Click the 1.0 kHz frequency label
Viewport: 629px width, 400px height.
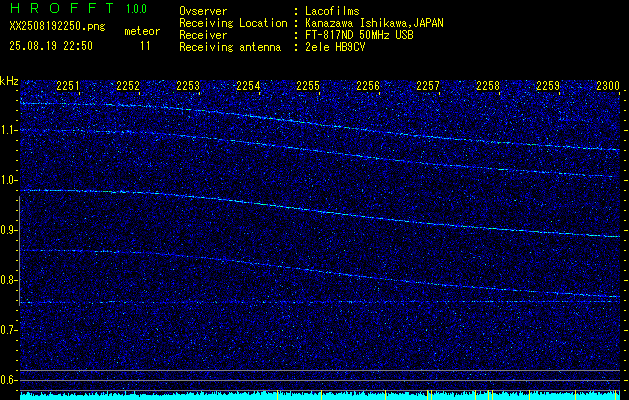8,180
